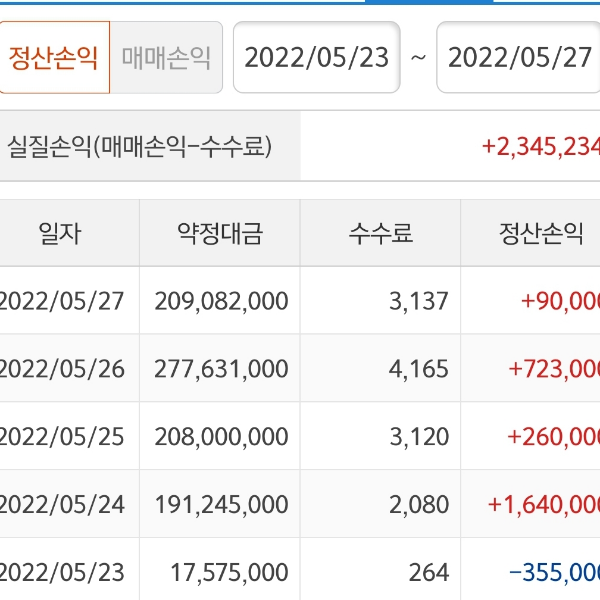Select the 정산손익 tab
Image resolution: width=600 pixels, height=600 pixels.
[x=54, y=57]
